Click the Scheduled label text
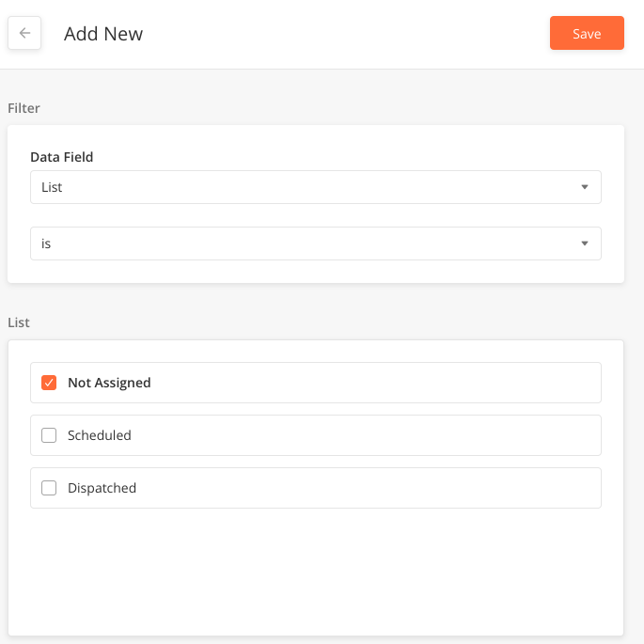This screenshot has width=644, height=644. [100, 435]
